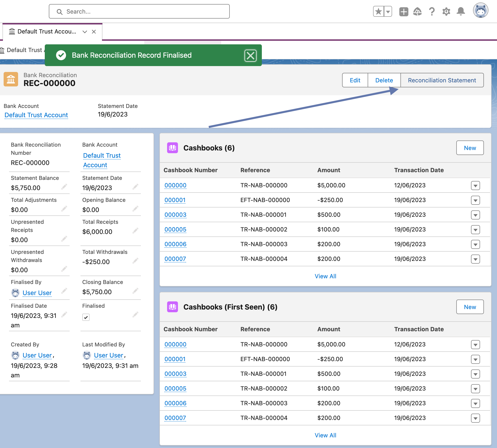Edit Finalised Date with pencil icon
The image size is (497, 448).
pyautogui.click(x=64, y=315)
